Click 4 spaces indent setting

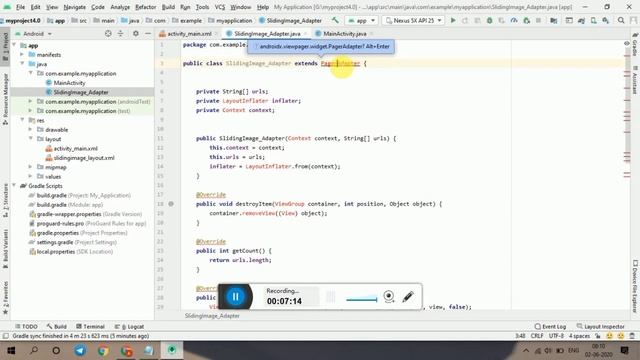click(579, 336)
